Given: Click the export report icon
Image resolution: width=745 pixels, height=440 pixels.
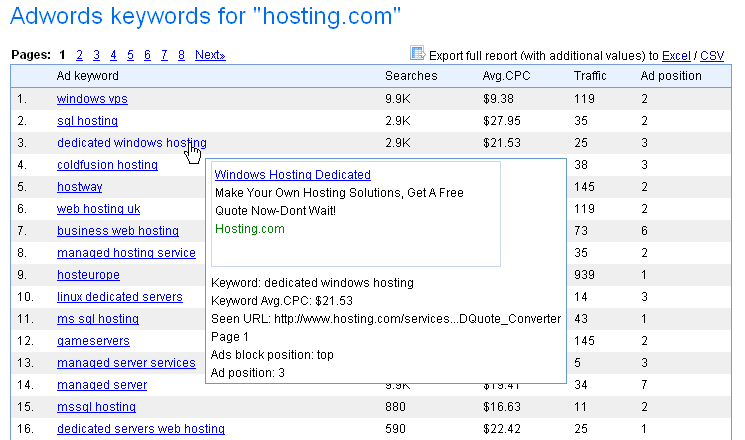Looking at the screenshot, I should click(418, 54).
